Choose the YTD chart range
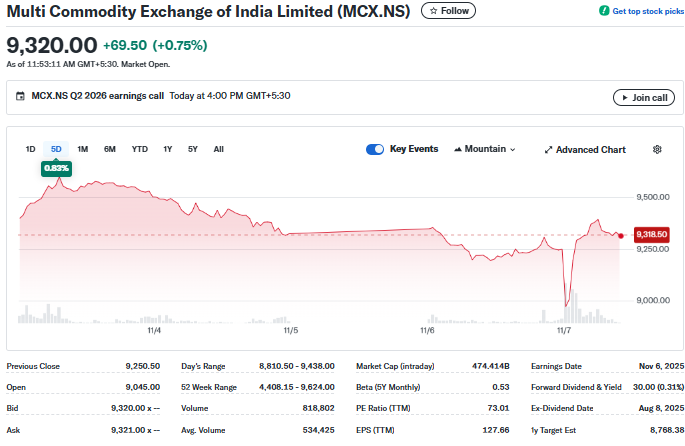Viewport: 685px width, 446px height. tap(140, 149)
